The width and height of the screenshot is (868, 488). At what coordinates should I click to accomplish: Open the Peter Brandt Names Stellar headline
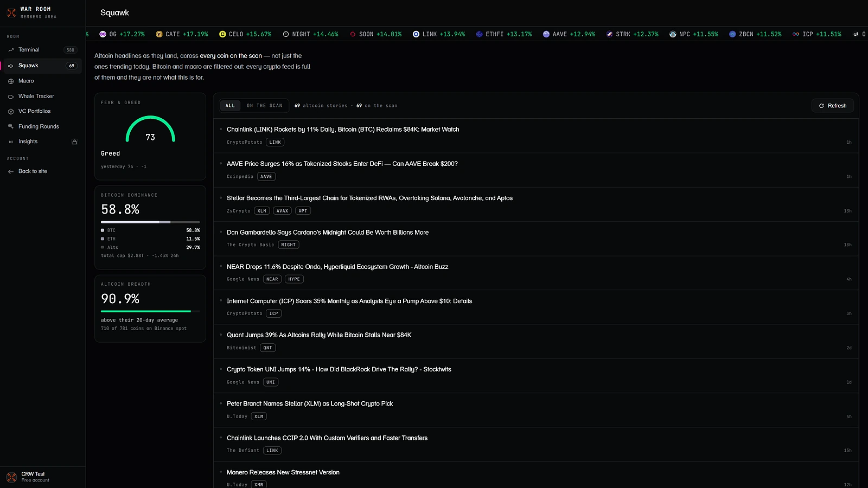(310, 404)
